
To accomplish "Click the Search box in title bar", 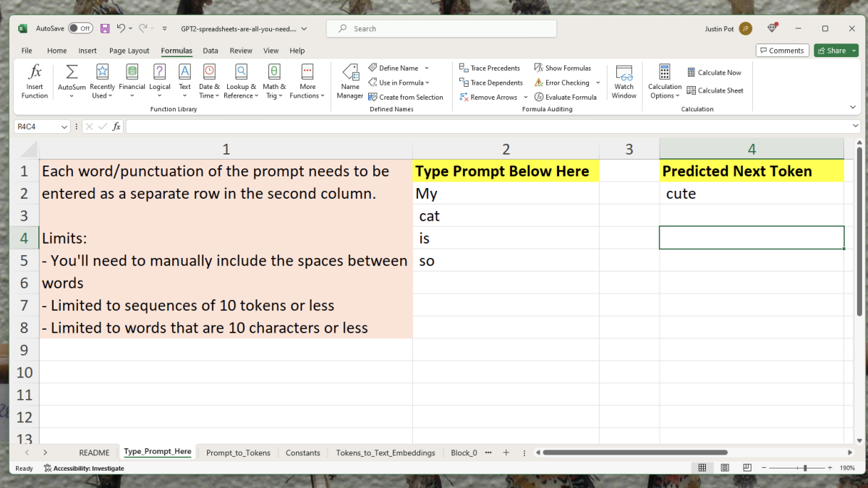I will point(442,29).
